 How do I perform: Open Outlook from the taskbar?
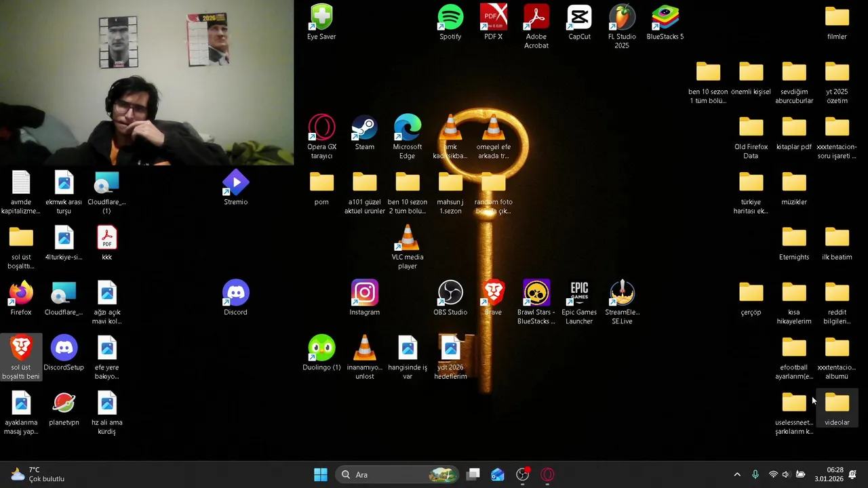(x=498, y=474)
